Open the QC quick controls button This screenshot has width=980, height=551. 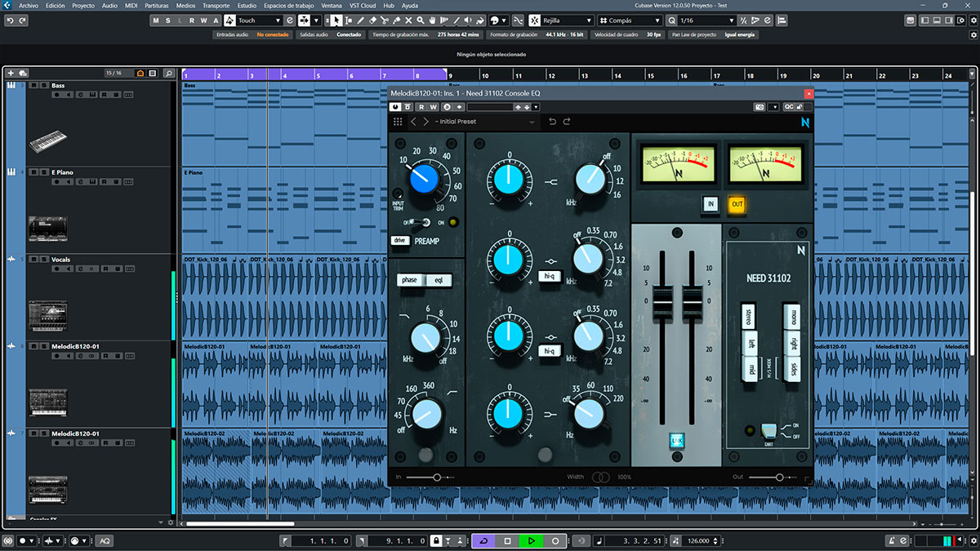click(x=789, y=106)
